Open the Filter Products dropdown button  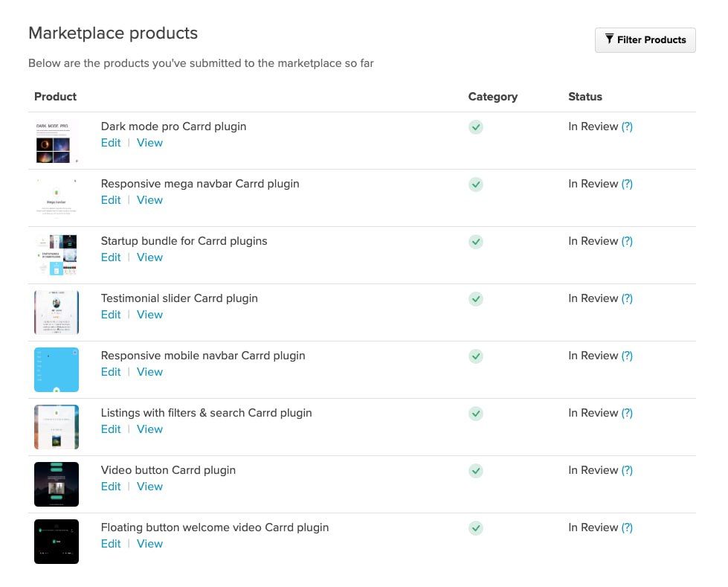tap(645, 40)
